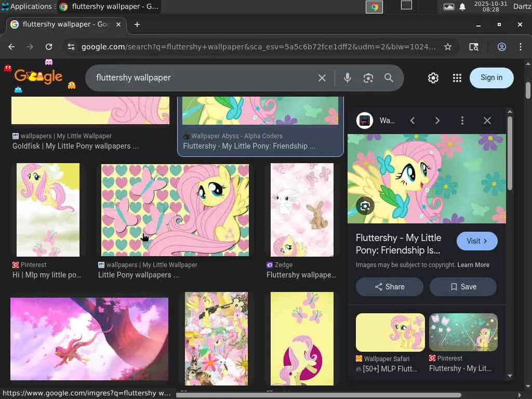Click Sign in button
The image size is (532, 399).
point(491,78)
